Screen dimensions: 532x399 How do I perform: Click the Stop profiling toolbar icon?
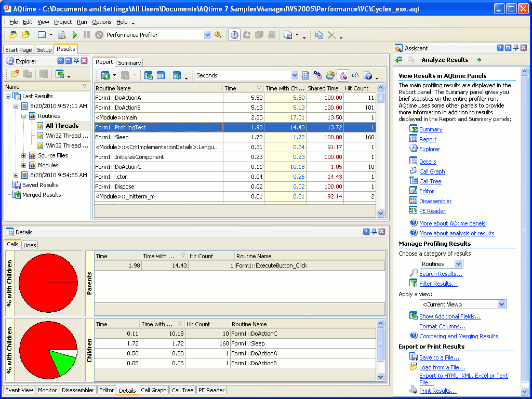click(x=99, y=35)
